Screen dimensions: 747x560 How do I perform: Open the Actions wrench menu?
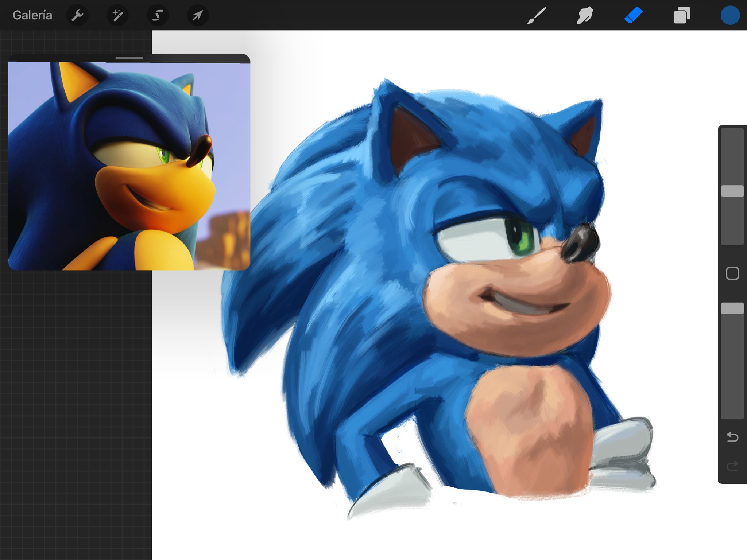point(77,15)
